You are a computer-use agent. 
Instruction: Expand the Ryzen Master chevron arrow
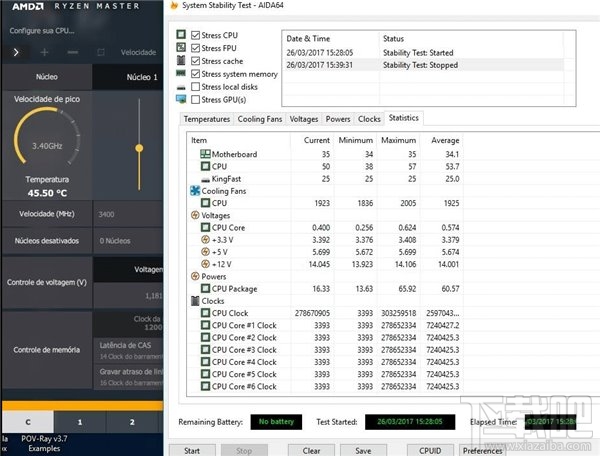pyautogui.click(x=16, y=52)
